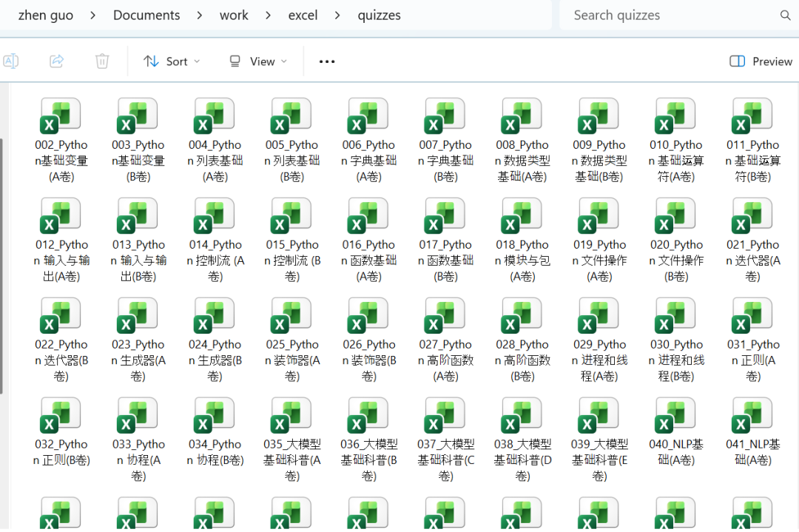This screenshot has height=532, width=799.
Task: Select file 023_Python 生成器(A卷) icon
Action: point(138,317)
